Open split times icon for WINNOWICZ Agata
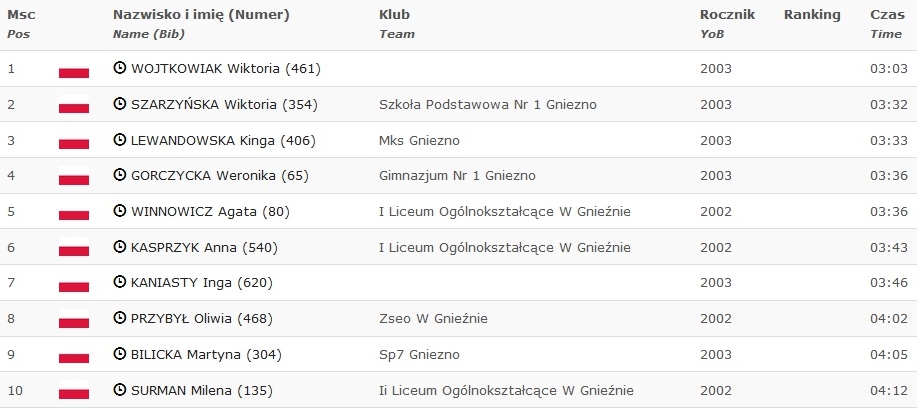The height and width of the screenshot is (409, 917). tap(119, 211)
